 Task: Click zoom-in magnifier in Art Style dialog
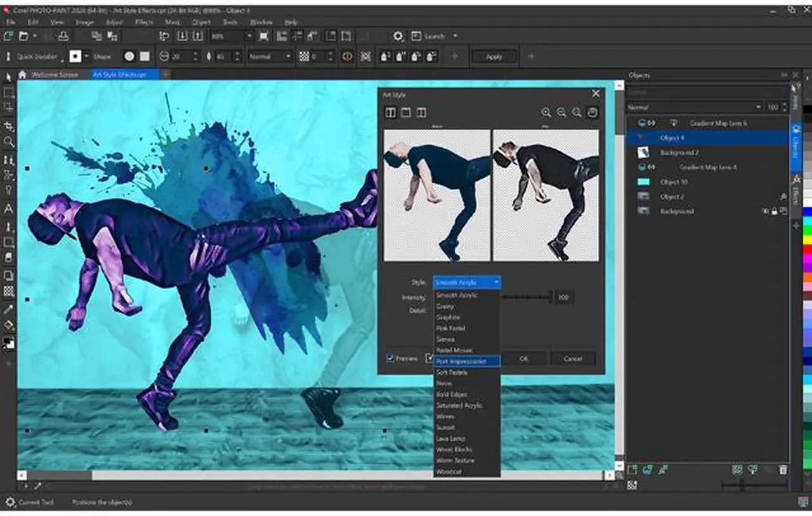[546, 112]
